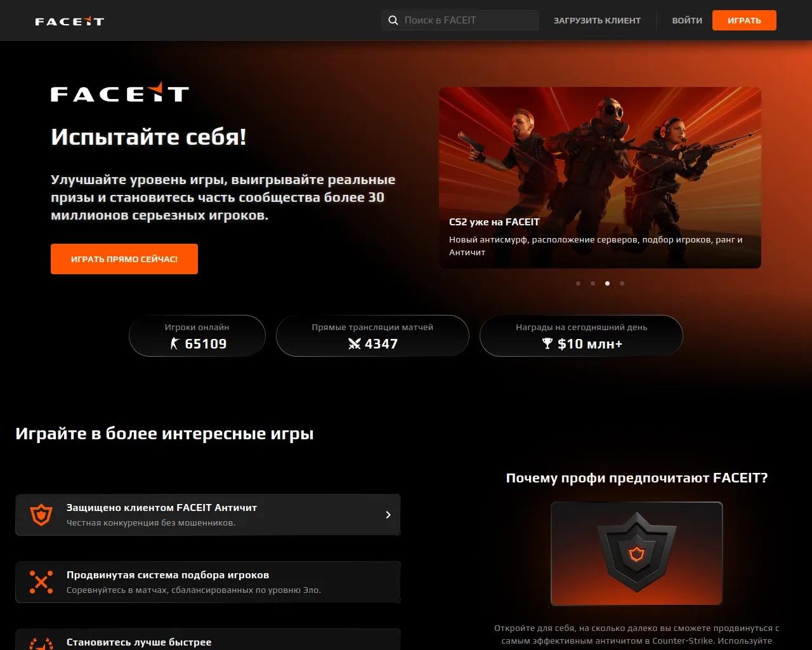Click the trophy icon beside $10 млн+
Viewport: 812px width, 650px height.
point(547,343)
